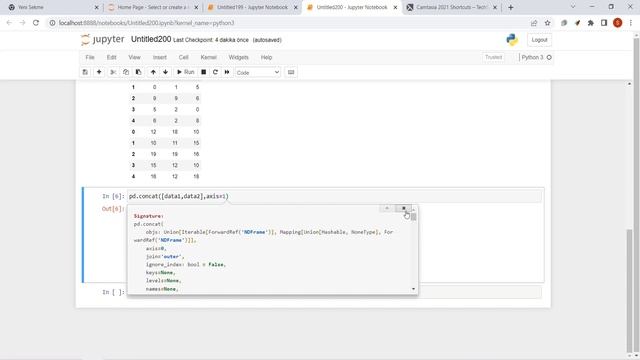Switch to the Camtasia 2021 Shortcuts tab
The width and height of the screenshot is (640, 360).
coord(451,7)
